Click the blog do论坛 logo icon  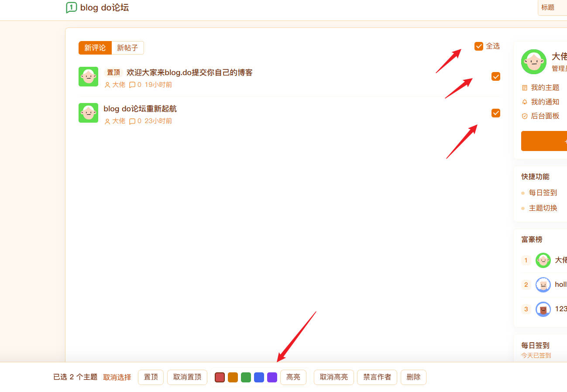tap(71, 7)
